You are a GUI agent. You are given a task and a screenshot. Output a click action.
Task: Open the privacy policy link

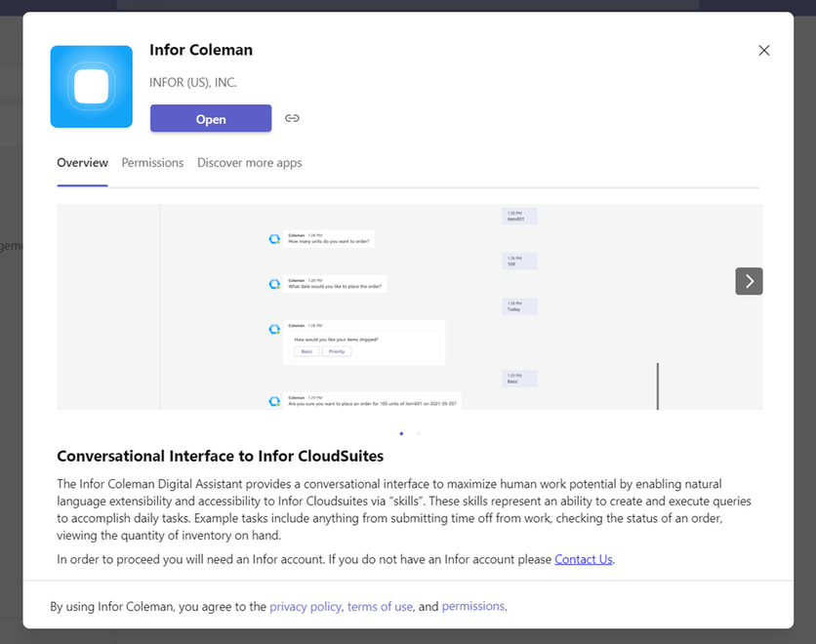[x=306, y=606]
